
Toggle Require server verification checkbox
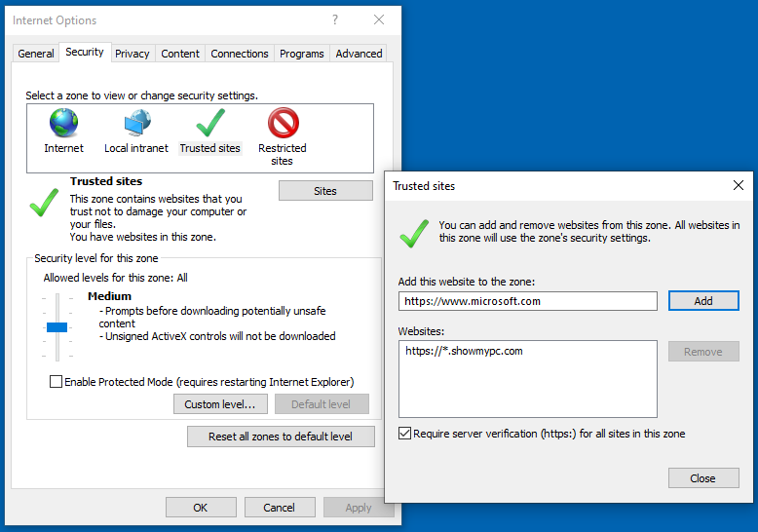[x=404, y=434]
